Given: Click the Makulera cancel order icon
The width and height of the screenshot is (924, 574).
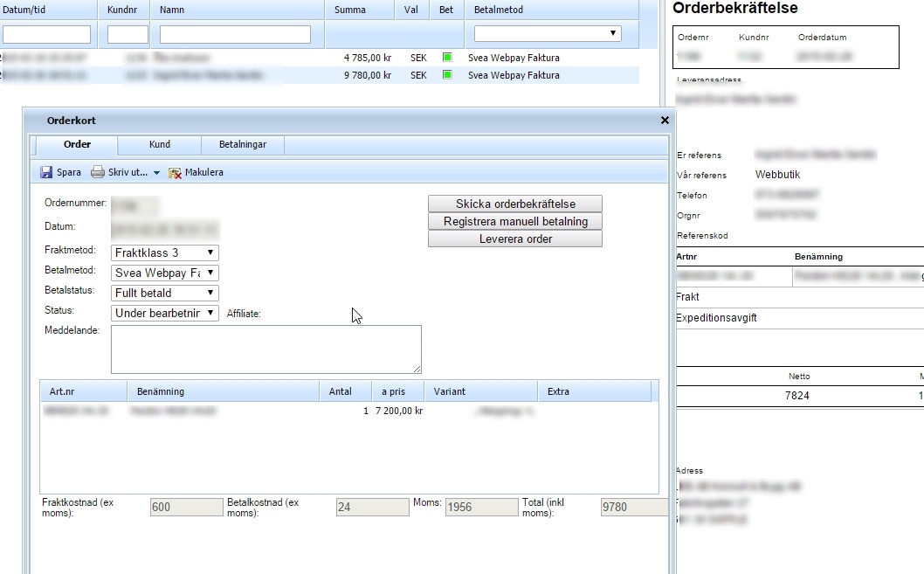Looking at the screenshot, I should 175,173.
